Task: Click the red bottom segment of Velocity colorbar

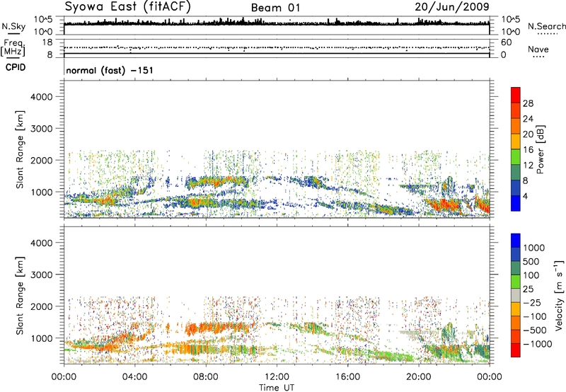Action: [516, 350]
